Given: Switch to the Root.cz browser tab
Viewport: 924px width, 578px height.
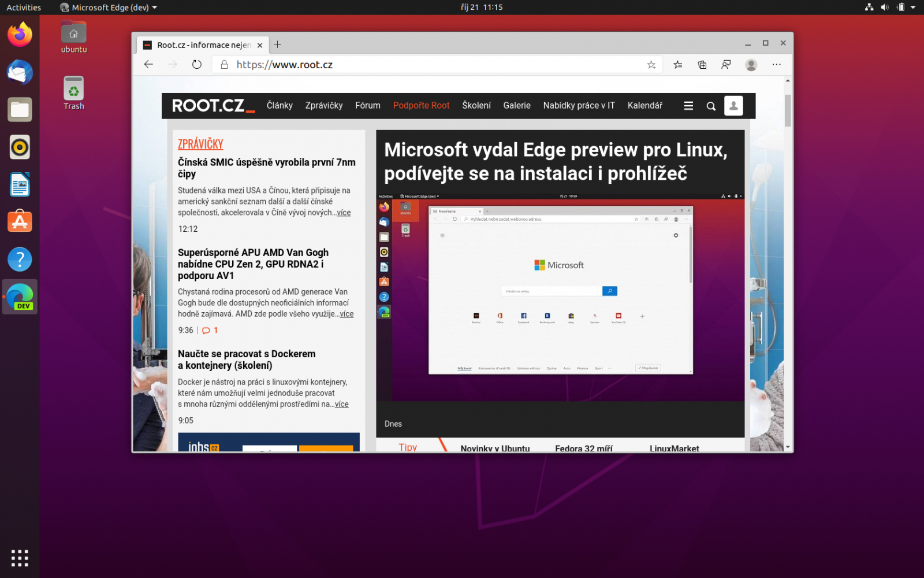Looking at the screenshot, I should tap(199, 45).
